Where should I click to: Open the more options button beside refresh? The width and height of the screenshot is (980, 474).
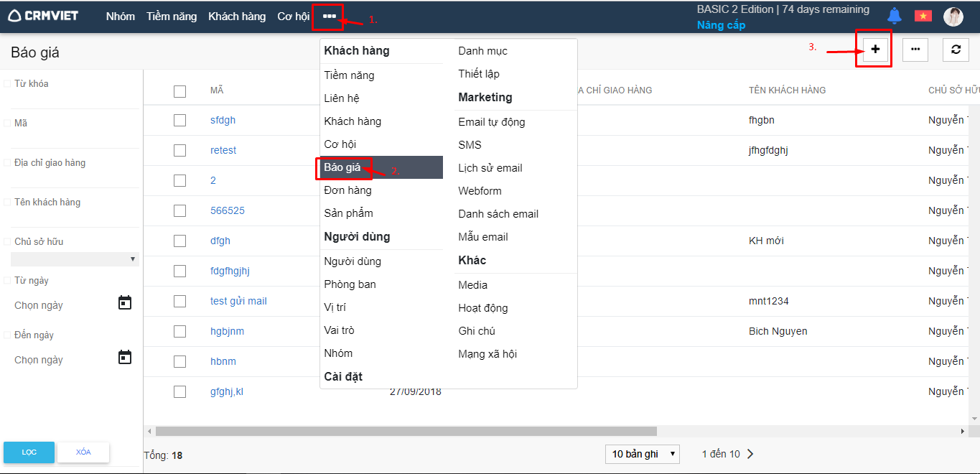click(x=915, y=50)
